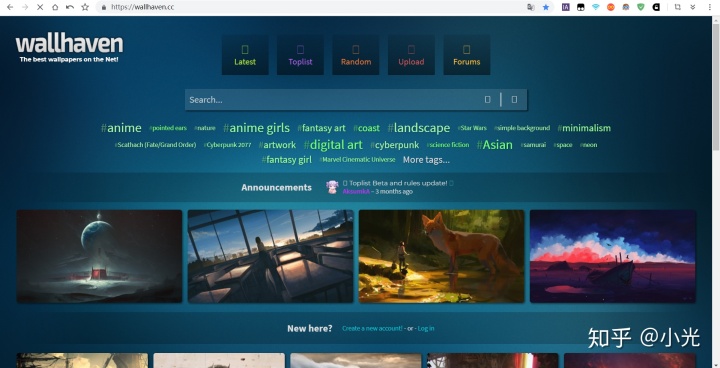Select the #fantasy art tag
The image size is (720, 368).
point(321,128)
